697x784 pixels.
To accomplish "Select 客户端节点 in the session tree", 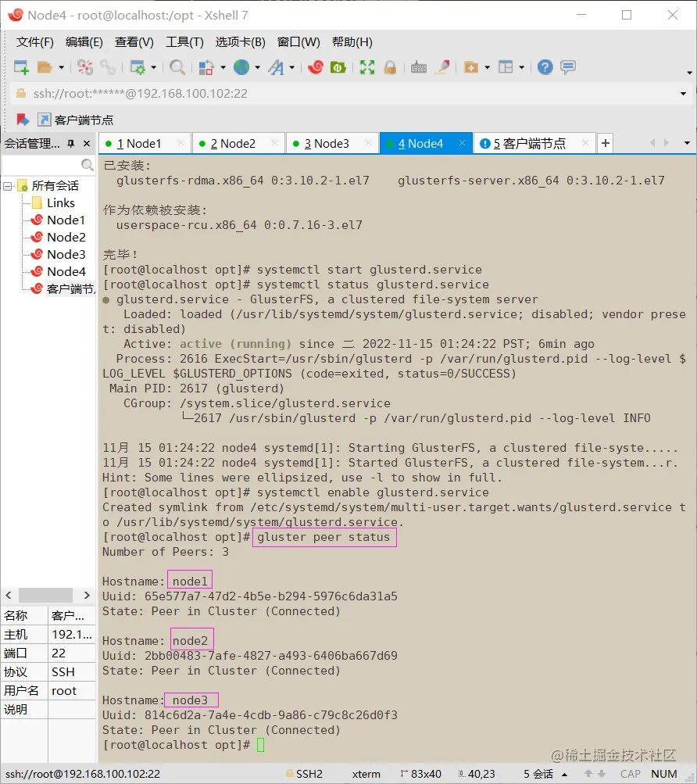I will 63,289.
